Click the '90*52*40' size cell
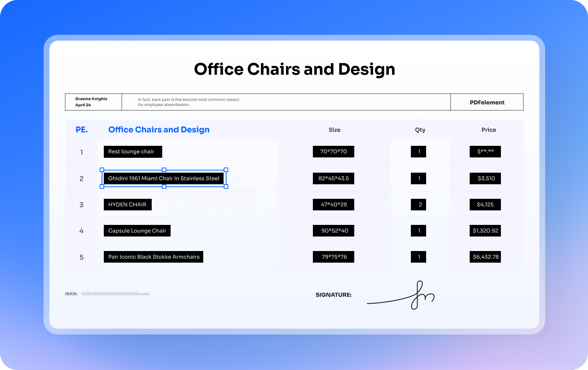This screenshot has height=370, width=588. coord(334,231)
